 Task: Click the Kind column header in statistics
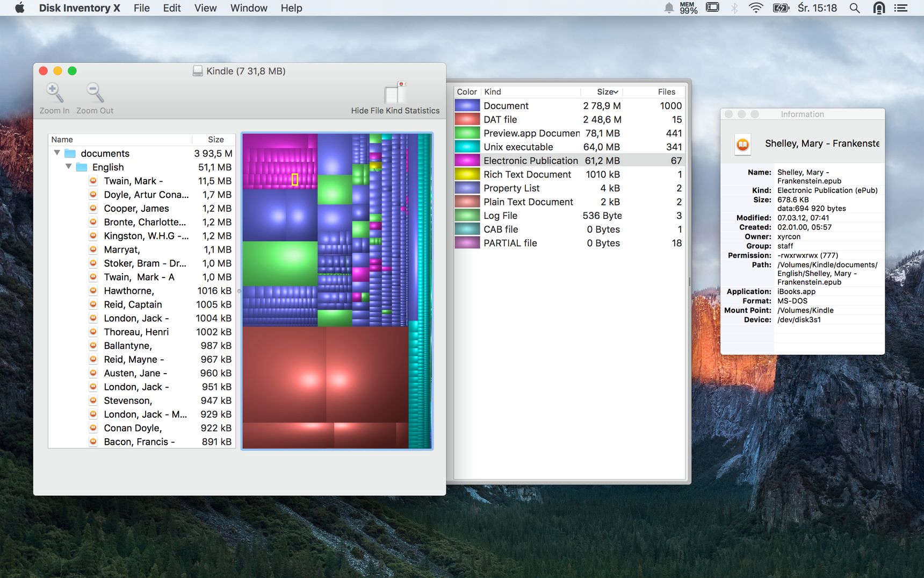(x=531, y=92)
